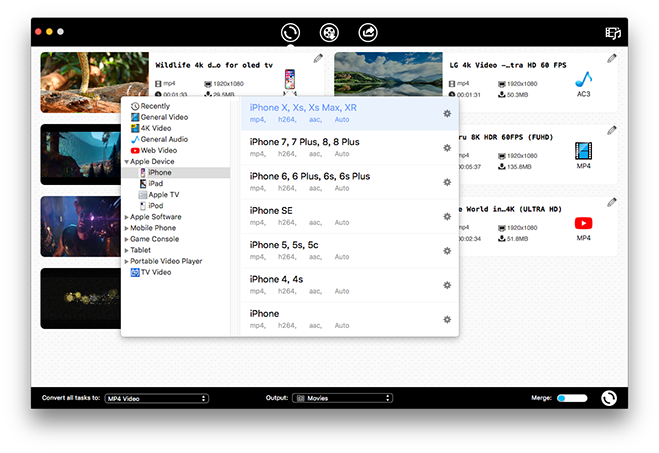Expand the Portable Video Player category
Viewport: 659px width, 453px height.
(127, 261)
